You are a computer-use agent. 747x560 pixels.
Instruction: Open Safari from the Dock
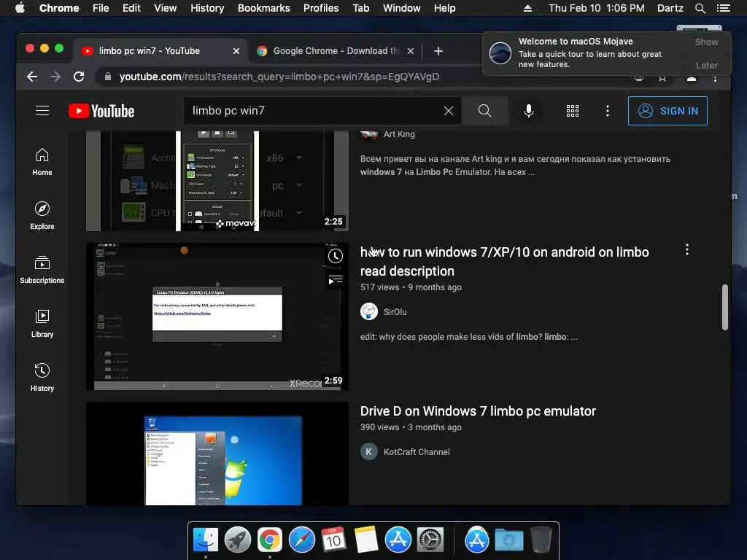302,540
